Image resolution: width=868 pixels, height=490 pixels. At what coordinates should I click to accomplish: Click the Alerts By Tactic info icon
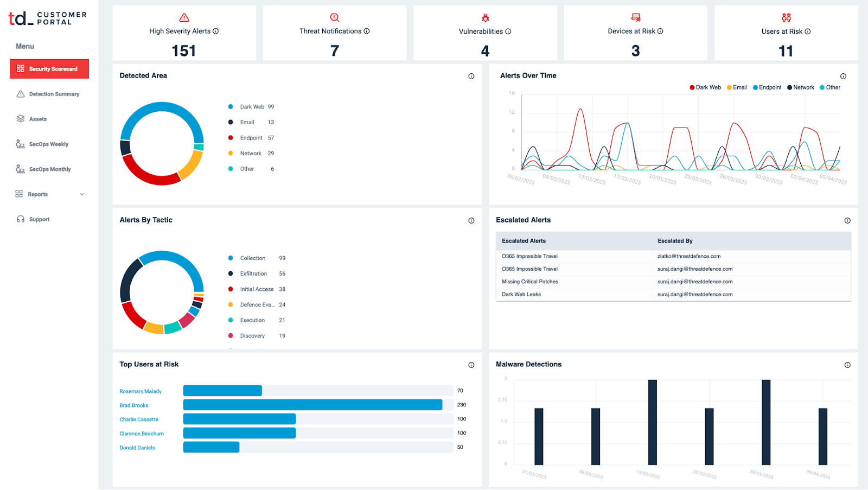(471, 221)
